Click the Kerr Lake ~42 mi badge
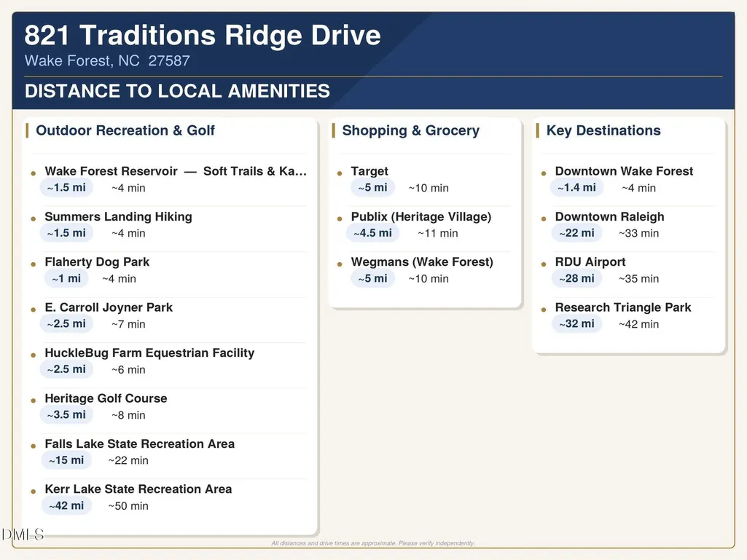The height and width of the screenshot is (560, 747). coord(66,505)
